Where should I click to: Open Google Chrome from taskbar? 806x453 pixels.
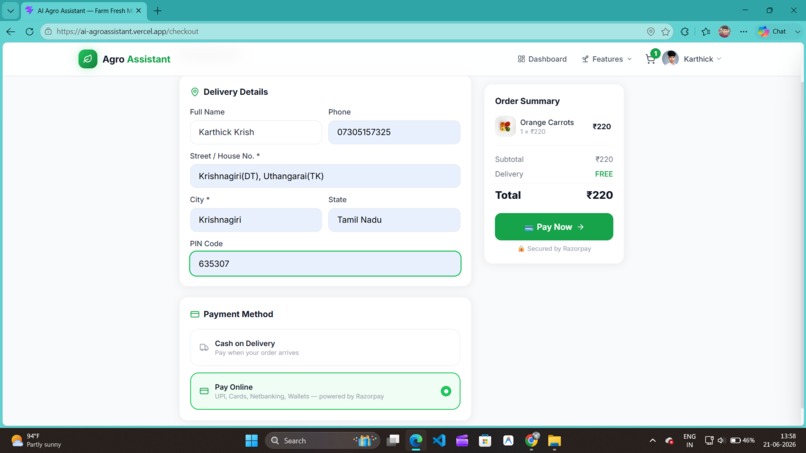[532, 440]
